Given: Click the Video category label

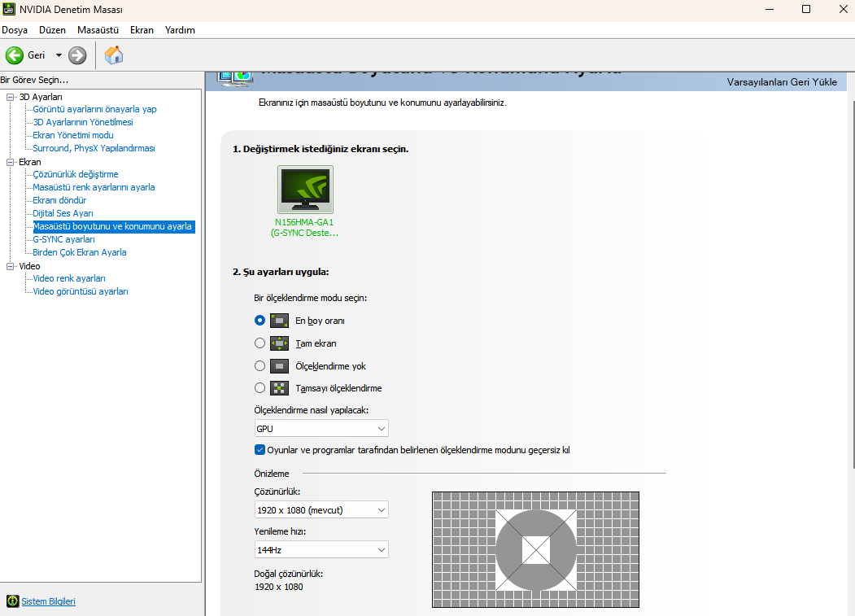Looking at the screenshot, I should pos(29,266).
